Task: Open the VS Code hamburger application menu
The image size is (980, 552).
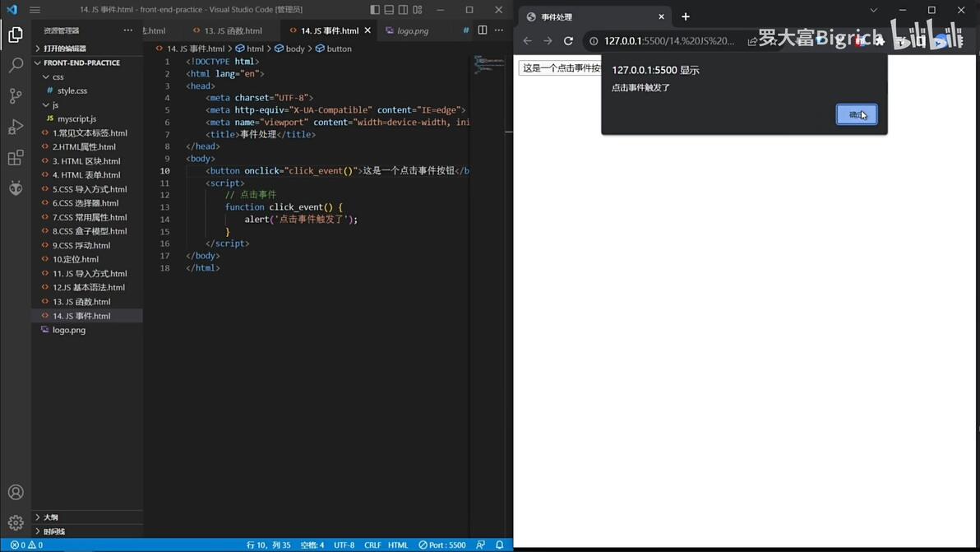Action: point(35,9)
